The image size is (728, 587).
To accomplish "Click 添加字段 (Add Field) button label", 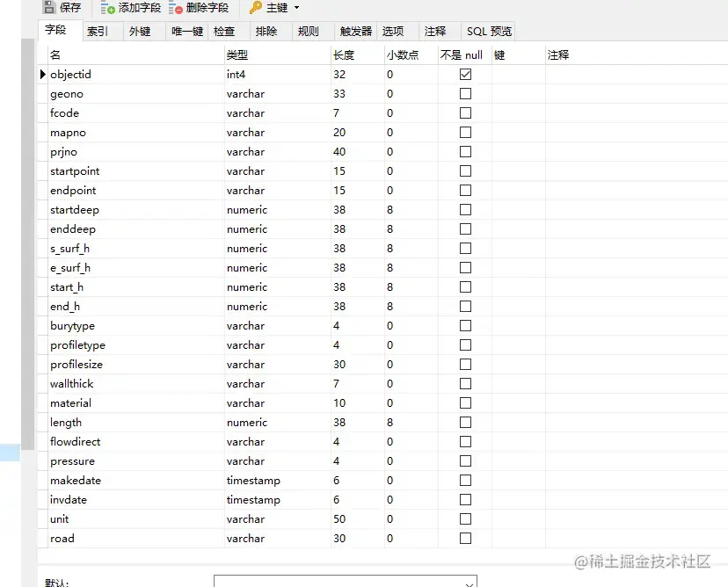I will 140,8.
